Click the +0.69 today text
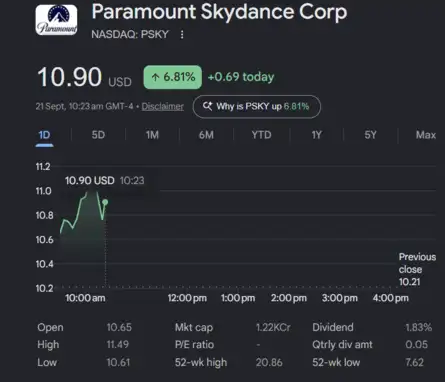Screen dimensions: 445x382 [x=241, y=77]
